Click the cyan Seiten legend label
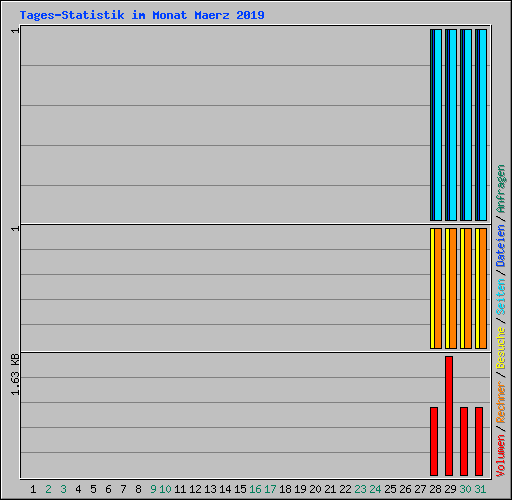This screenshot has width=512, height=500. 501,296
